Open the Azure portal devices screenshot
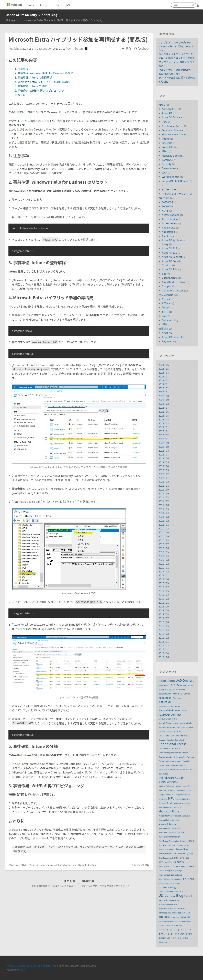 coord(79,424)
